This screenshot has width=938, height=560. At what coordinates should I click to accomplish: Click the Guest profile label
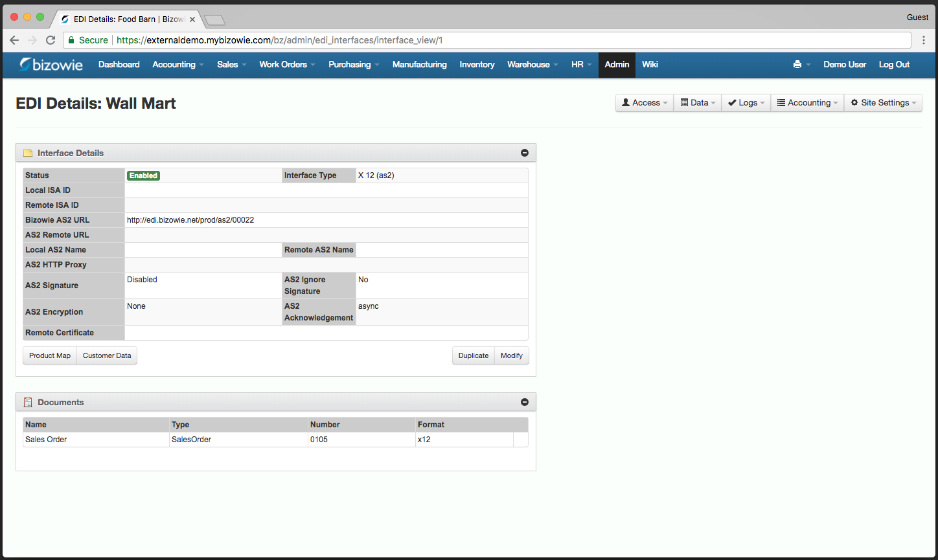(917, 17)
